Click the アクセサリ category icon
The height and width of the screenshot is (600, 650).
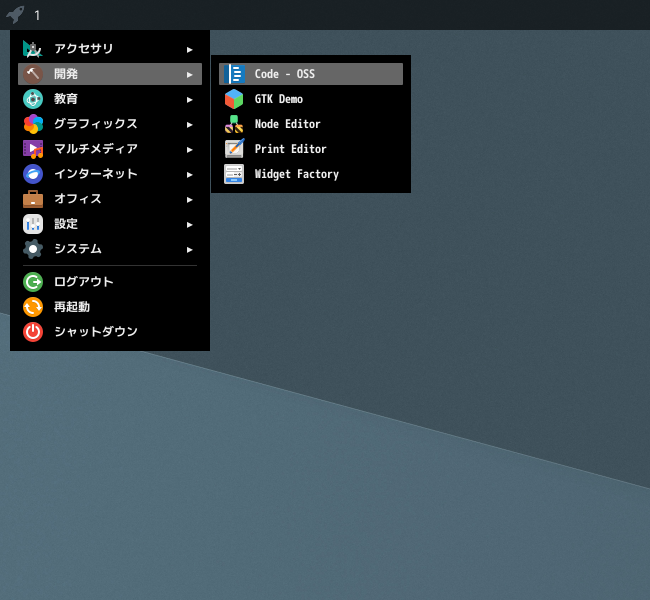pyautogui.click(x=33, y=49)
